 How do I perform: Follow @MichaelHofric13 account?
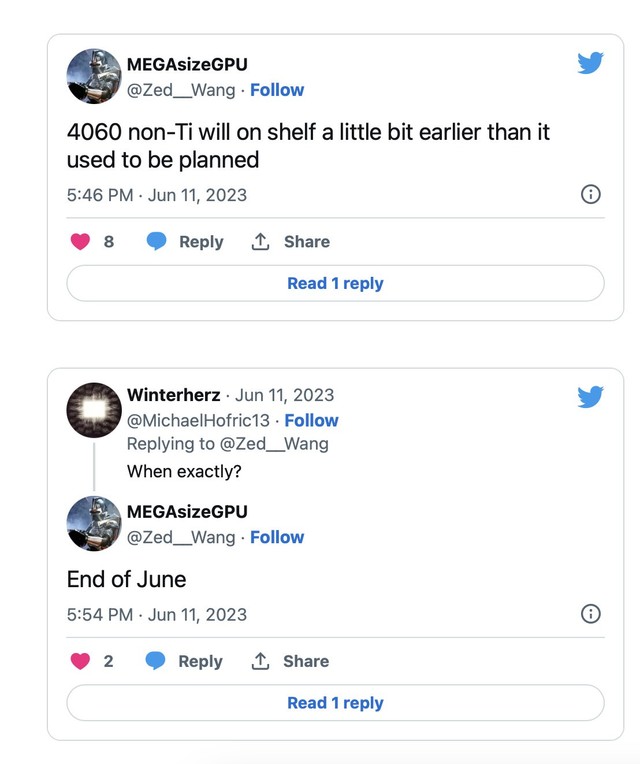pos(311,420)
